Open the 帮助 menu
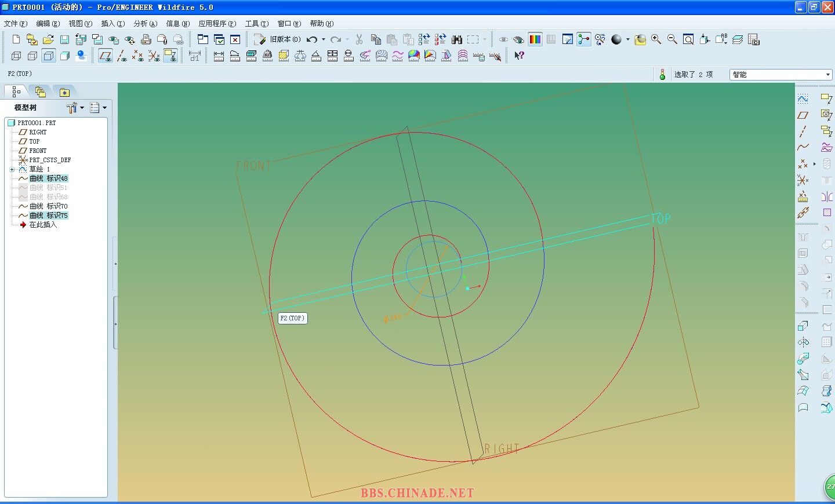835x504 pixels. tap(321, 24)
